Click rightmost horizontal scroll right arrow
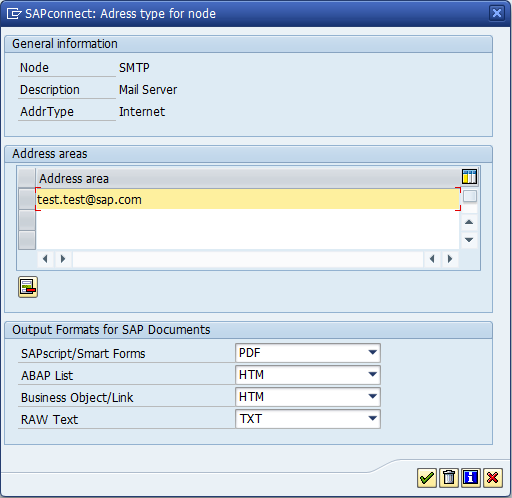The height and width of the screenshot is (498, 512). [x=450, y=259]
